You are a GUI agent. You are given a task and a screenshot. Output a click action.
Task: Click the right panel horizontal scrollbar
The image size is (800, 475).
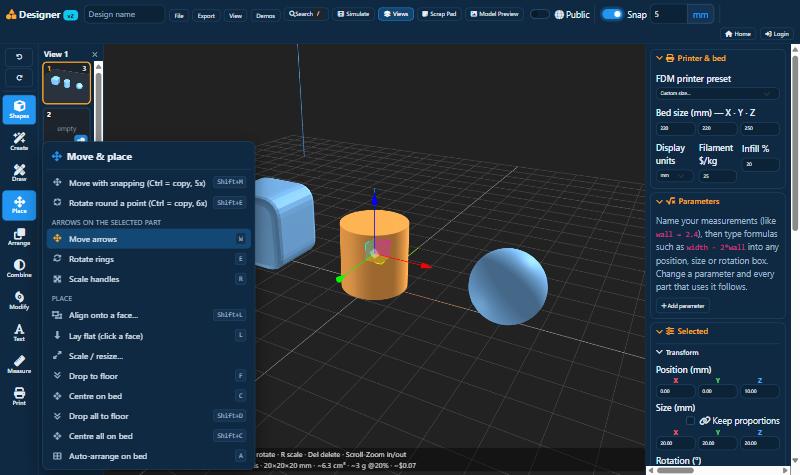click(x=676, y=470)
